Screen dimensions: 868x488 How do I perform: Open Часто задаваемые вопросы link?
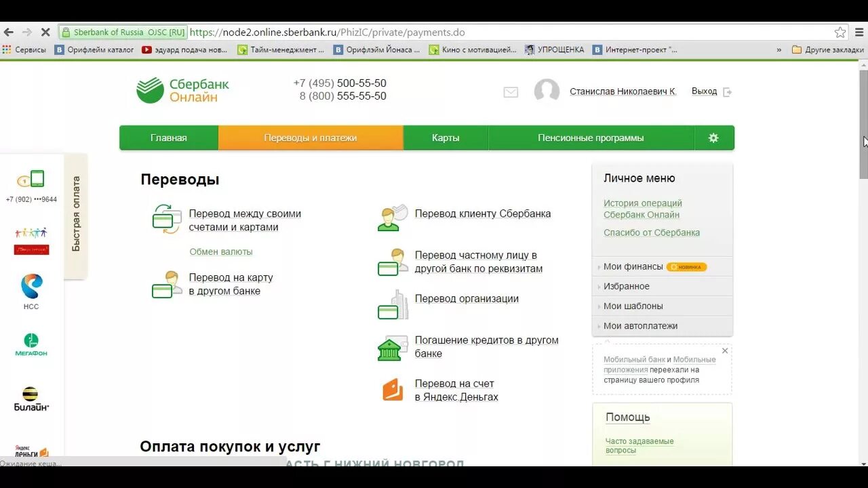coord(639,445)
